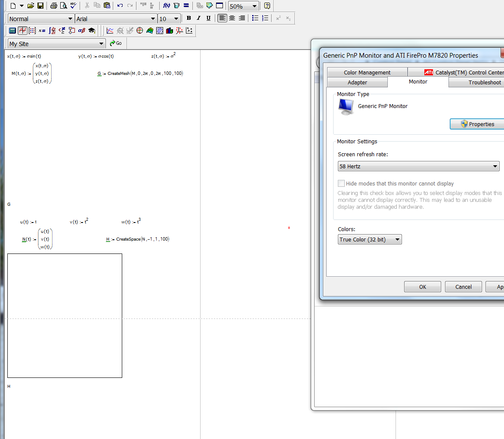Viewport: 504px width, 439px height.
Task: Open the Insert Function f(x) dialog
Action: coord(167,6)
